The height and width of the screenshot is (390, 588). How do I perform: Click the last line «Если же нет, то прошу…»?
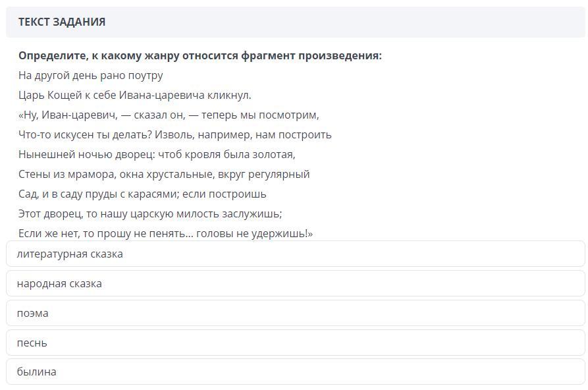tap(165, 233)
